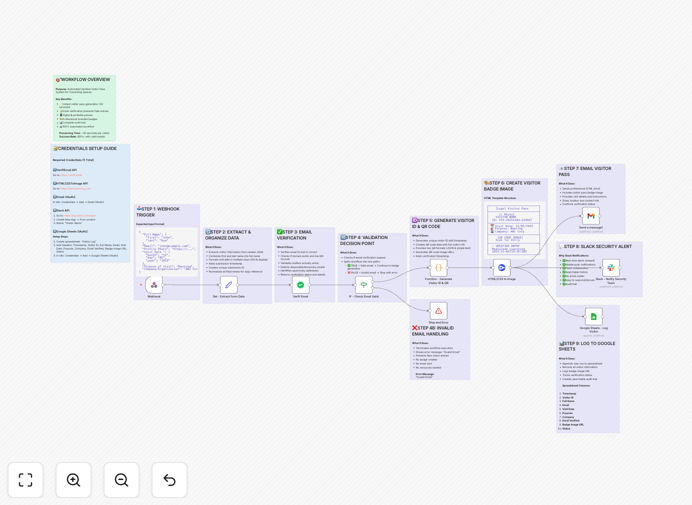Screen dimensions: 692x505
Task: Click the fit-to-view canvas button
Action: (26, 480)
